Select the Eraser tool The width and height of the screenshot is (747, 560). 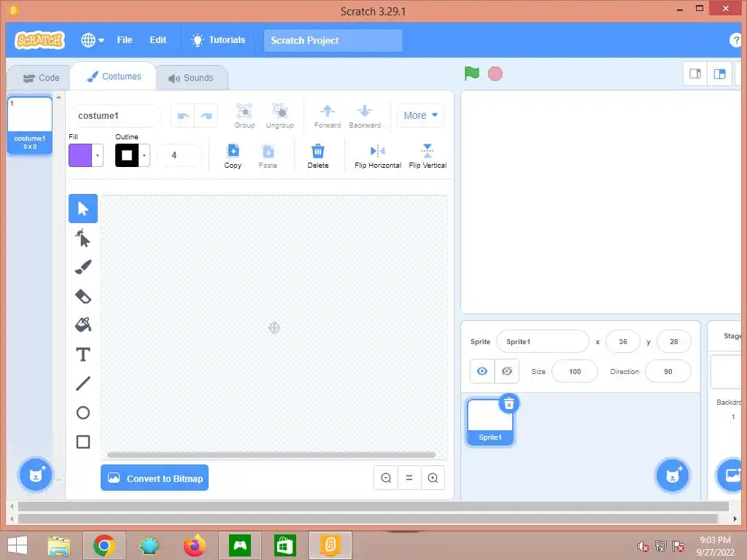coord(83,296)
